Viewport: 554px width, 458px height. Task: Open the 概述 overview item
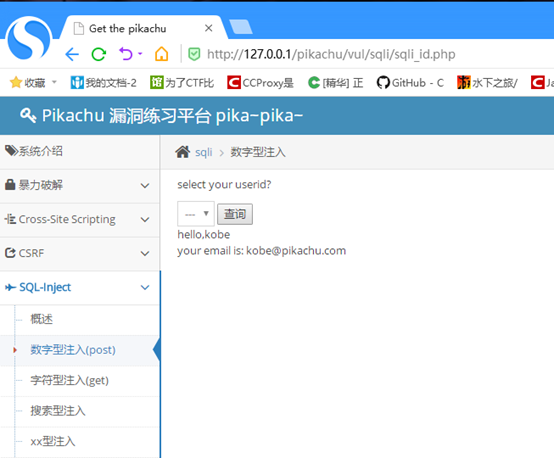click(x=41, y=319)
